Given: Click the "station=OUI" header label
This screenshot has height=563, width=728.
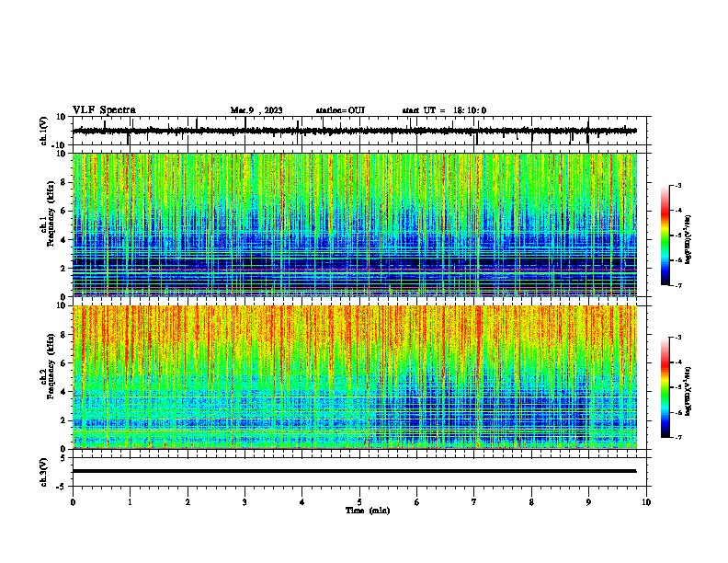Looking at the screenshot, I should [x=340, y=110].
